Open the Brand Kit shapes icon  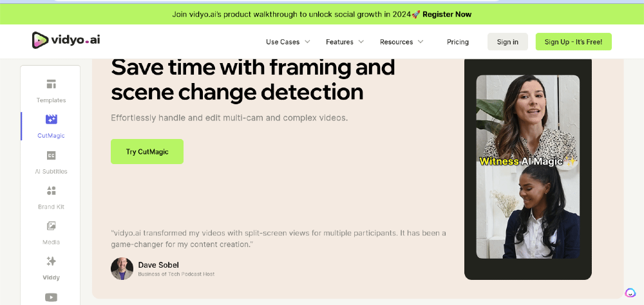(52, 190)
